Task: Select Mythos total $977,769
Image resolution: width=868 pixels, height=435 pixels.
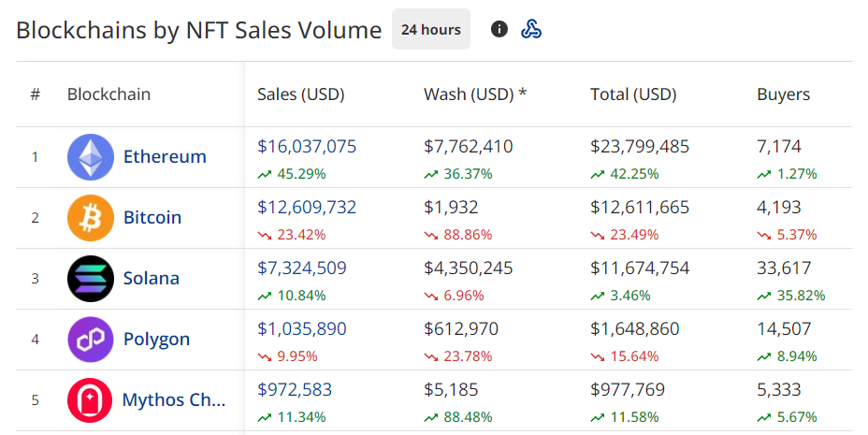Action: (x=628, y=390)
